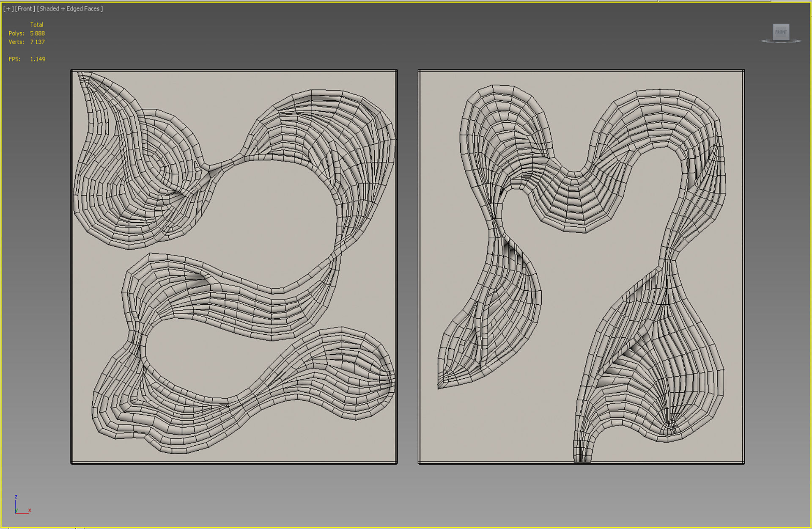Viewport: 812px width, 529px height.
Task: Click the FPS value 1.149
Action: click(38, 59)
